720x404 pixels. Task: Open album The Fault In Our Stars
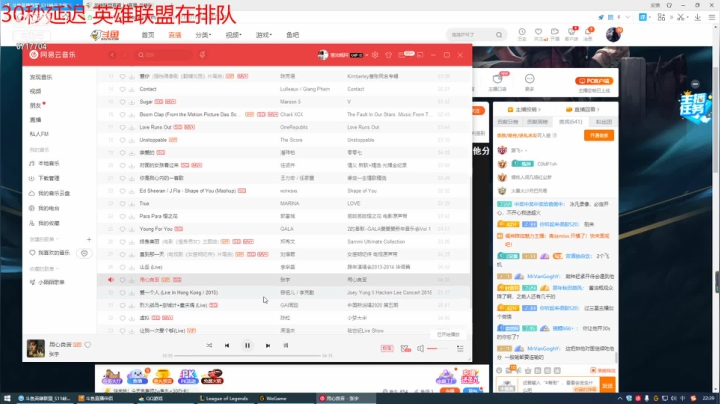[389, 115]
